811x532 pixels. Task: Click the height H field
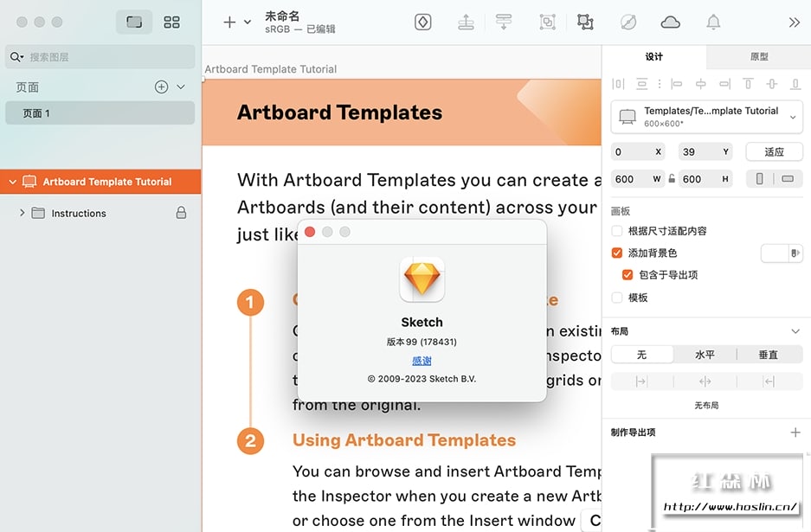(x=705, y=179)
